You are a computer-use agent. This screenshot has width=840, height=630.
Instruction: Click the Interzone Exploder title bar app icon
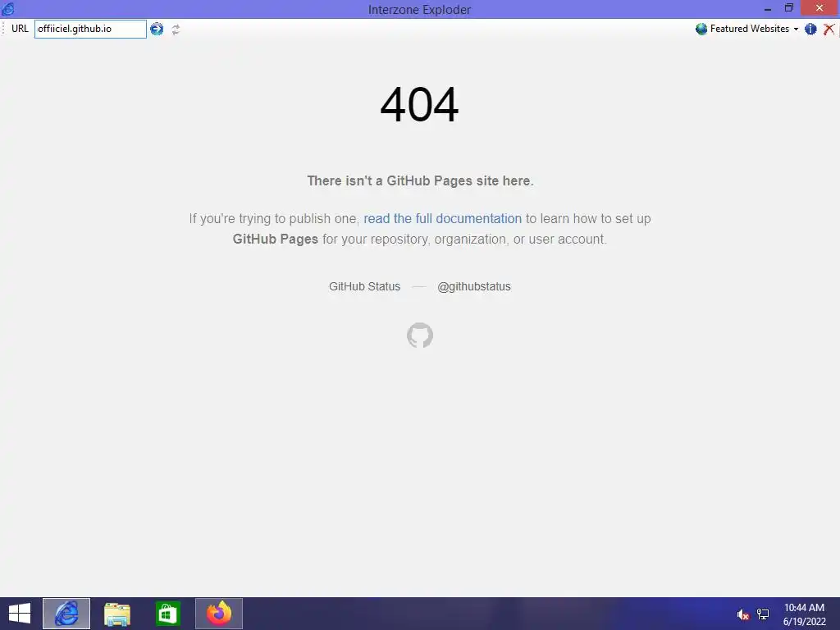[8, 9]
